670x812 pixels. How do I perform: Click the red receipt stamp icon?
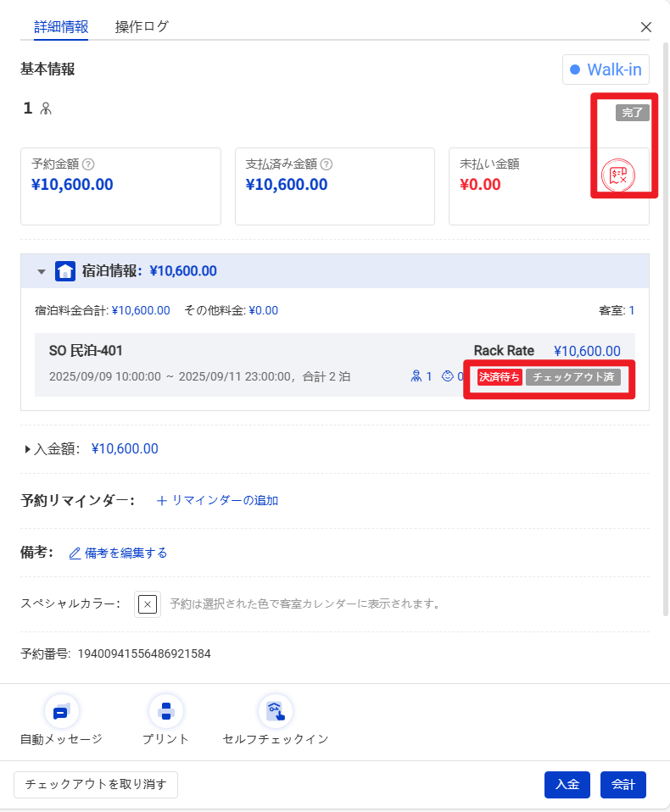(617, 176)
